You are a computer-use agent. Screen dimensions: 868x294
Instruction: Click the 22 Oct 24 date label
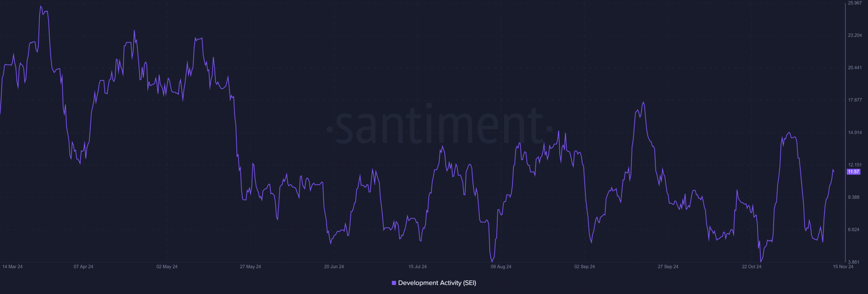coord(751,267)
